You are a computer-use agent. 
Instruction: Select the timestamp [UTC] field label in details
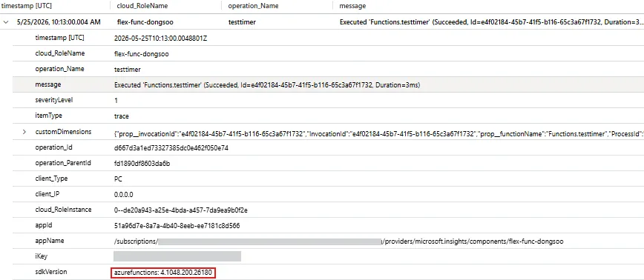(x=60, y=38)
